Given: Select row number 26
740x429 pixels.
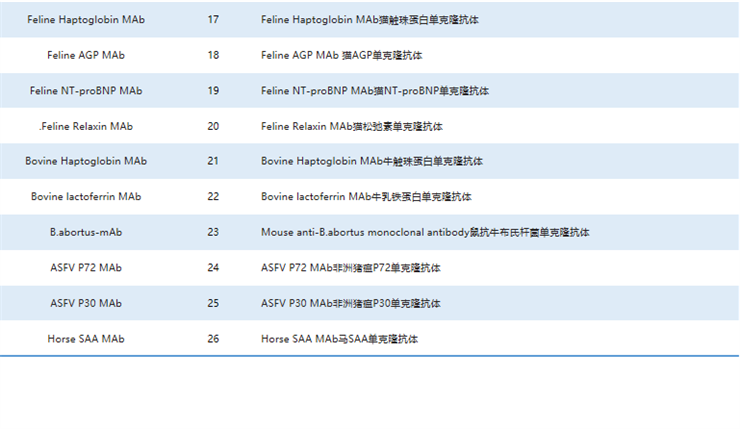Looking at the screenshot, I should tap(213, 339).
